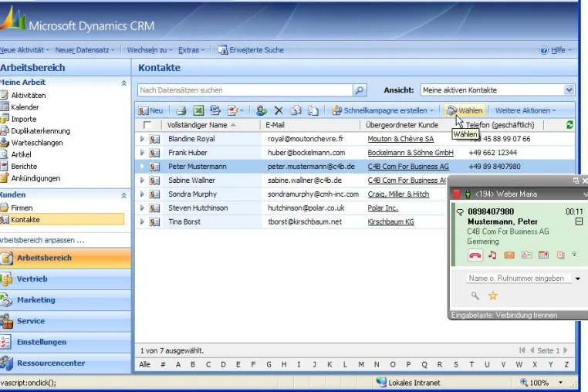Click the calendar icon in call panel
The width and height of the screenshot is (588, 392).
coord(543,255)
